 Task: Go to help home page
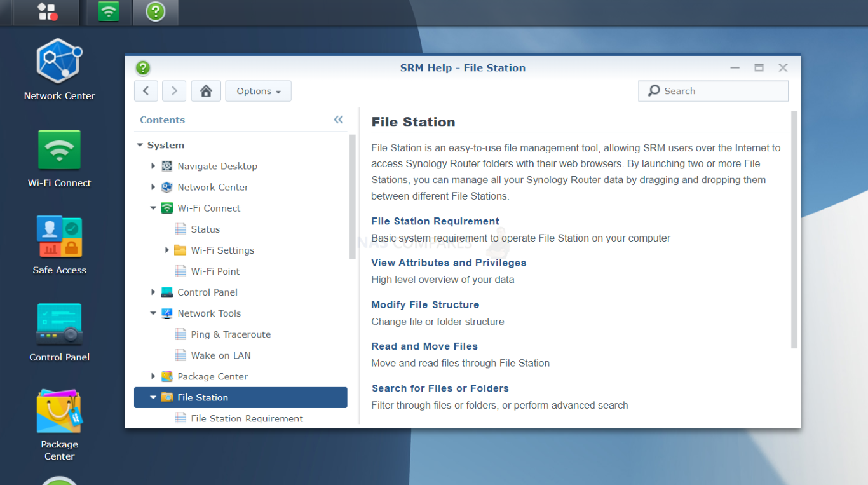click(206, 91)
